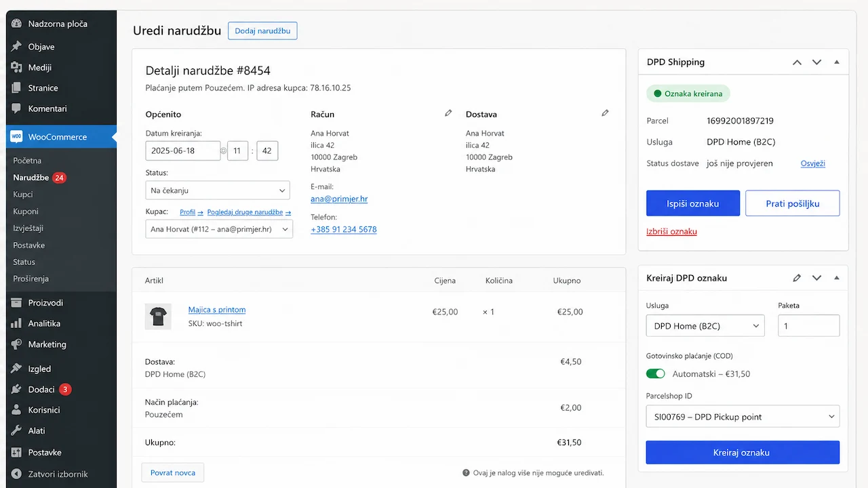Open the WooCommerce Postavke submenu item
Screen dimensions: 868x488
29,245
